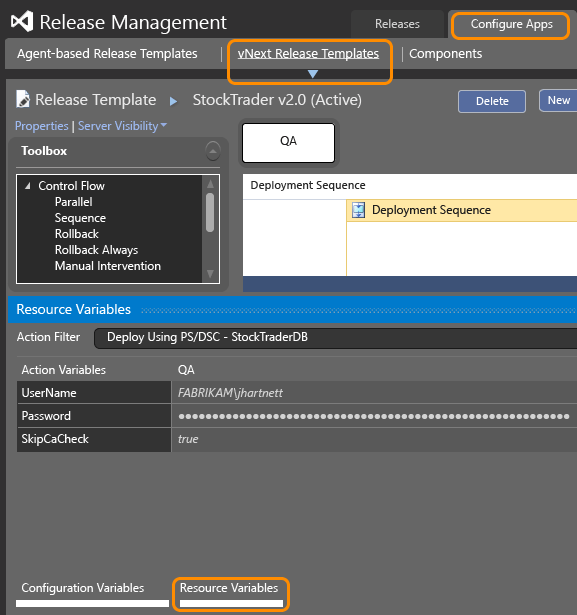577x615 pixels.
Task: Select Sequence in the Toolbox
Action: (80, 218)
